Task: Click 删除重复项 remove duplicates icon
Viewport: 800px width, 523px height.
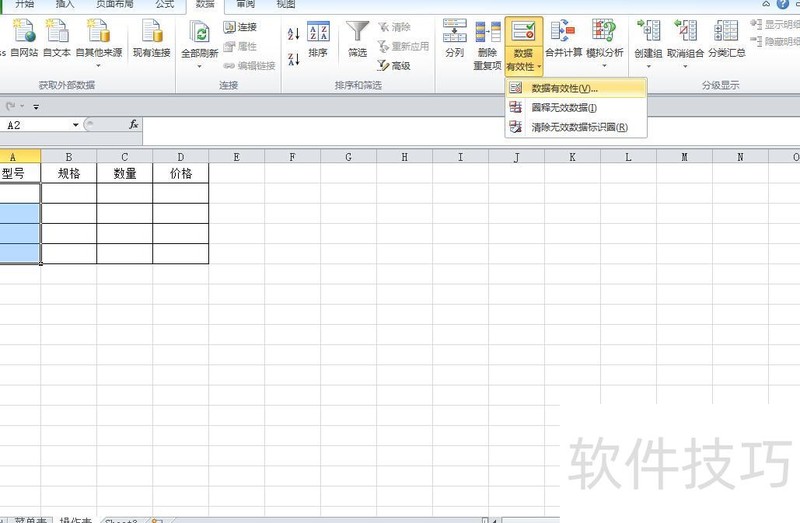Action: tap(487, 44)
